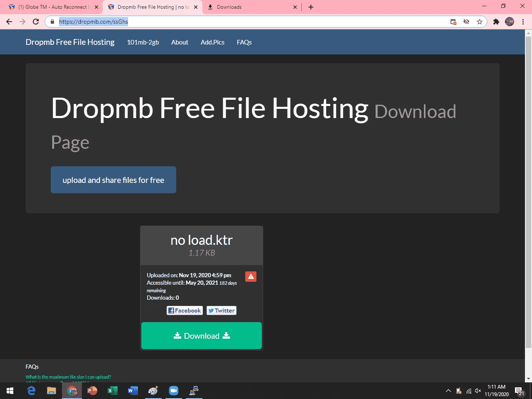
Task: Click the Downloads: 0 counter text
Action: [x=163, y=298]
